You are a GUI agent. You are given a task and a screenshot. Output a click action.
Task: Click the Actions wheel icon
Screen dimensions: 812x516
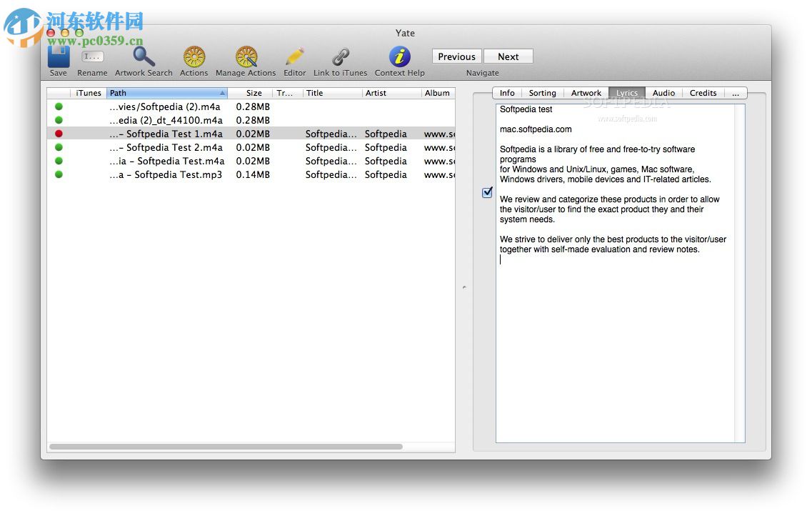[x=194, y=57]
